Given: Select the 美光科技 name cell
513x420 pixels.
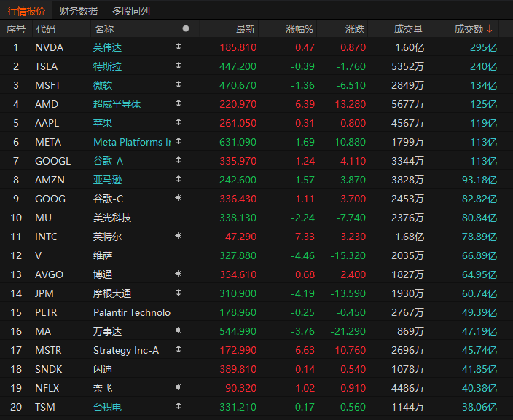Looking at the screenshot, I should (x=112, y=218).
